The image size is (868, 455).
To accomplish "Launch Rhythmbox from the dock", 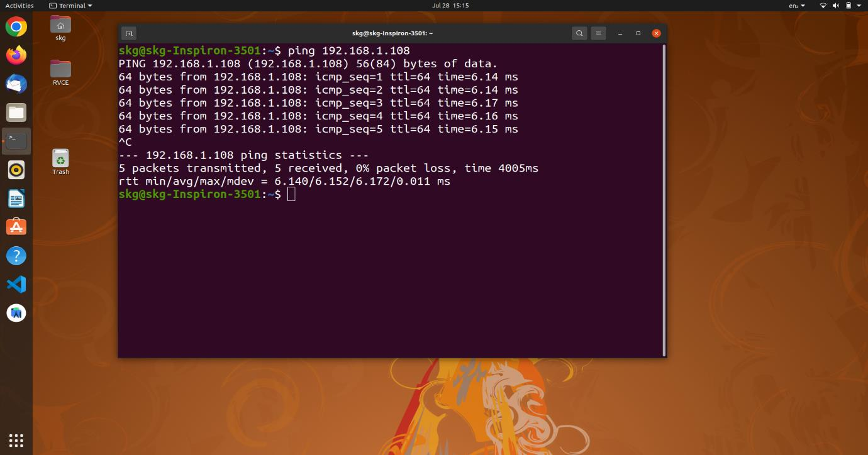I will (16, 169).
